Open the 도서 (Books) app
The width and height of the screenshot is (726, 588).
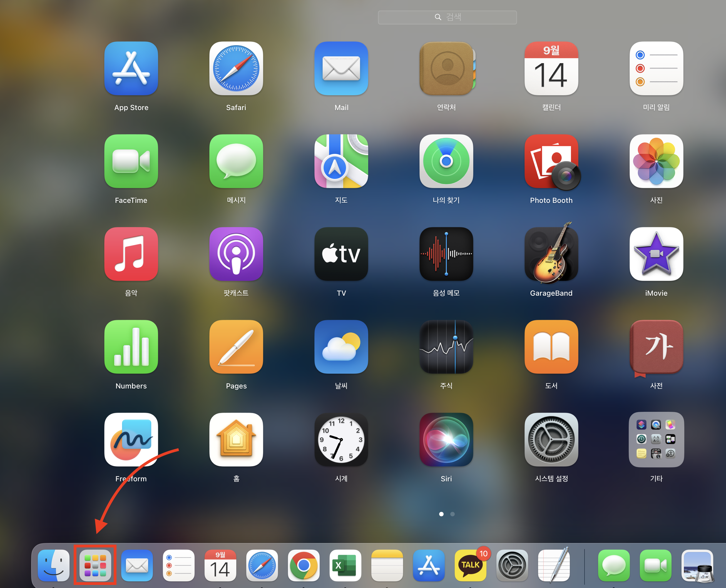click(x=551, y=347)
